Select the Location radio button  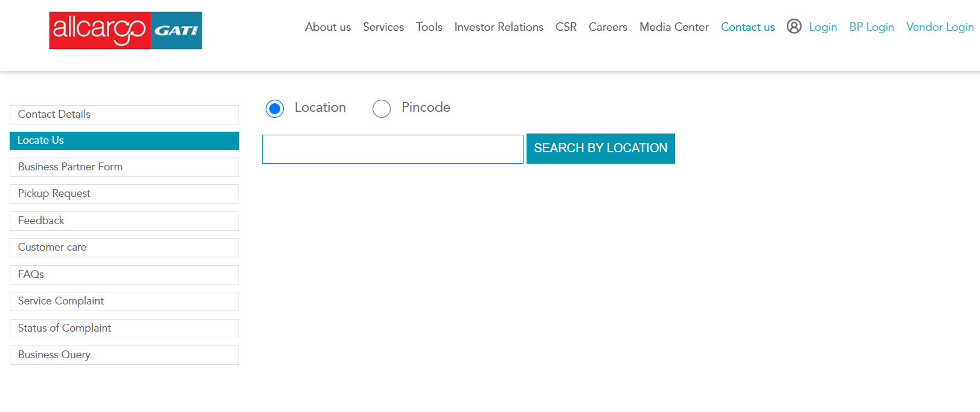click(x=275, y=109)
